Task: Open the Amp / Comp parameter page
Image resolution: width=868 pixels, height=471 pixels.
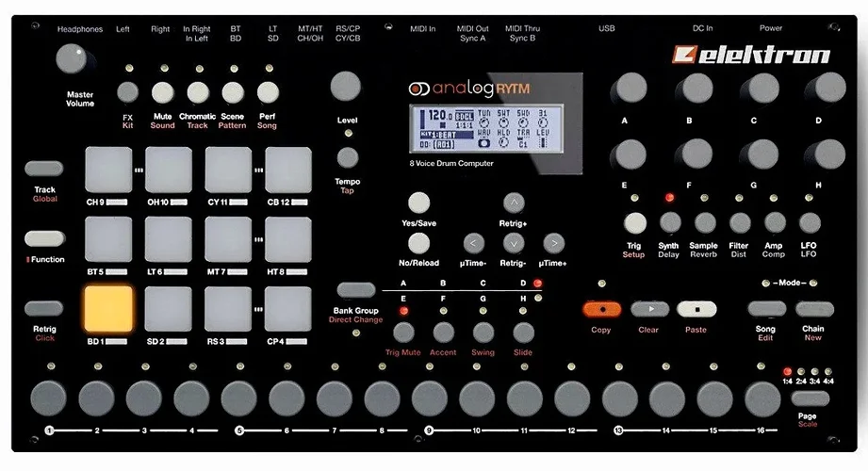Action: [775, 223]
